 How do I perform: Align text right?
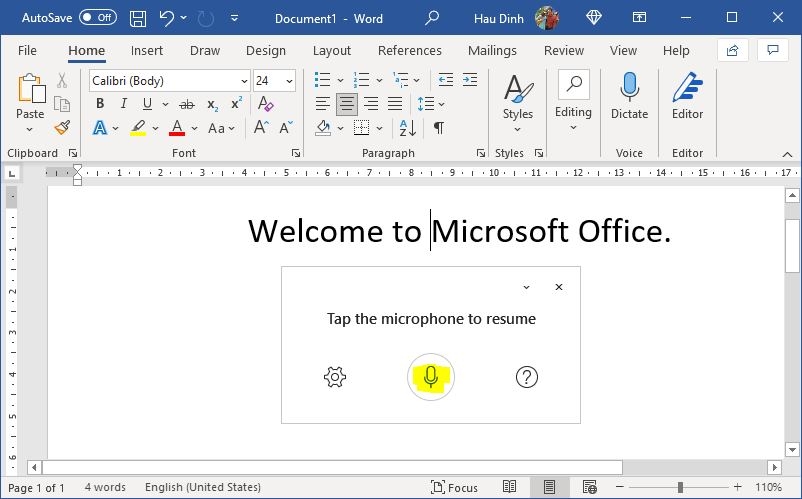pos(370,104)
